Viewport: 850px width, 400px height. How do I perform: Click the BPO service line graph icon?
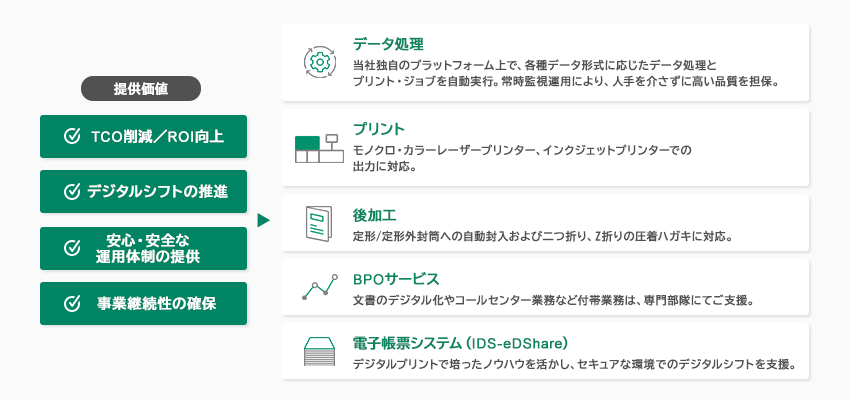[x=319, y=289]
